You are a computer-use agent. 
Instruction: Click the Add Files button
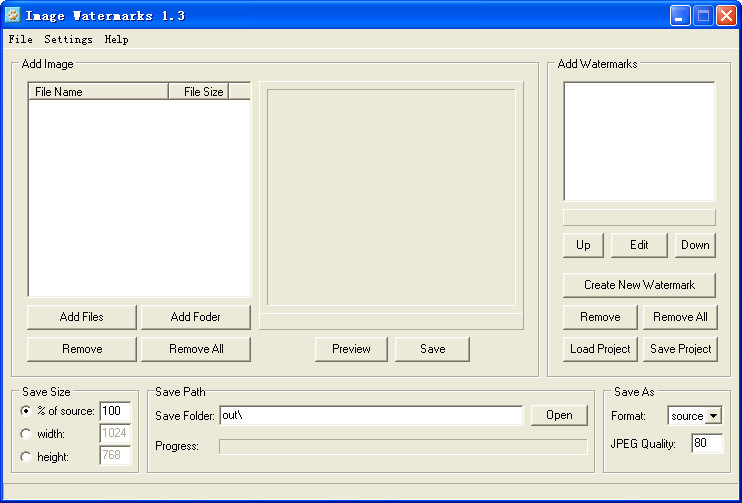pos(82,317)
